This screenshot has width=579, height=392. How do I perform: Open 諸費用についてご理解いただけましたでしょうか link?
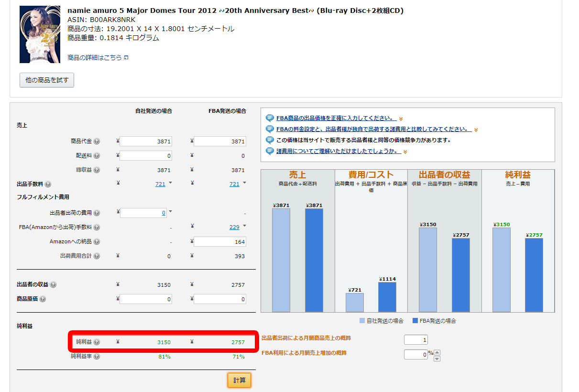click(339, 151)
